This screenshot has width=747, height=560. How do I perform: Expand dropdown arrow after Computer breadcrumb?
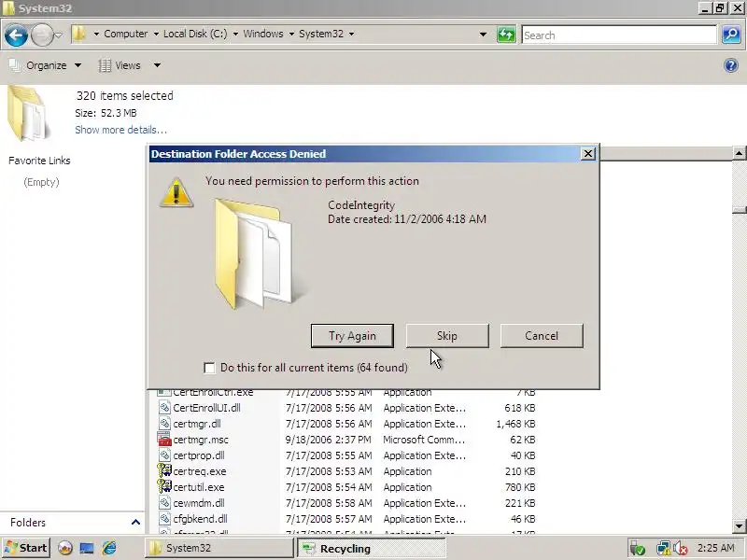click(x=156, y=34)
